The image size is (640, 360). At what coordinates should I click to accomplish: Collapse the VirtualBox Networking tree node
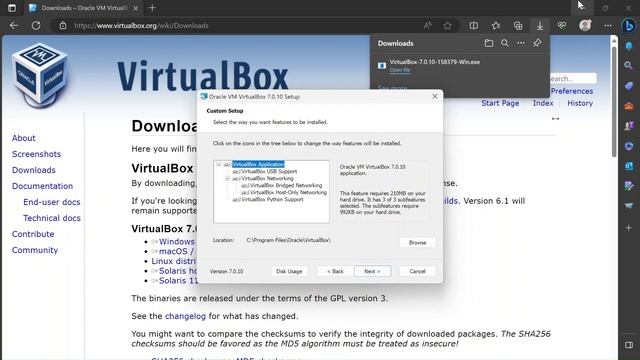point(228,179)
